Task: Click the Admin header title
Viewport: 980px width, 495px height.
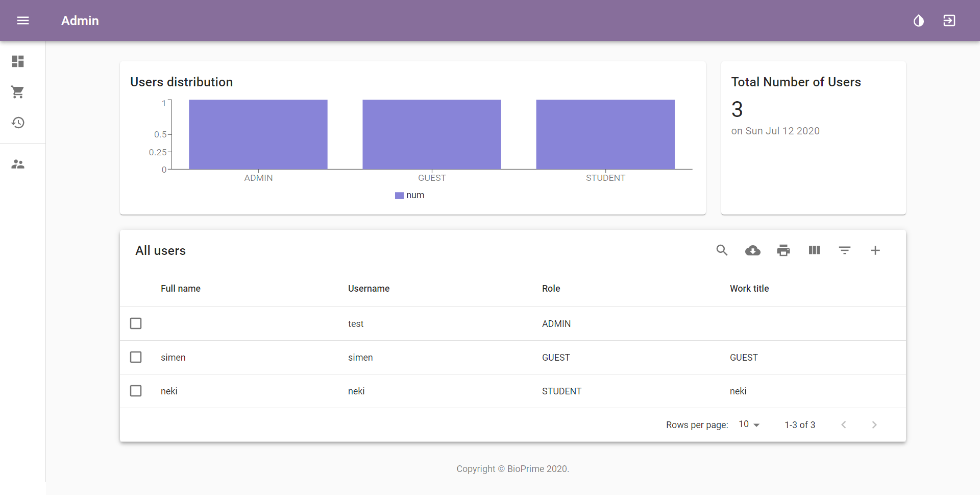Action: (80, 20)
